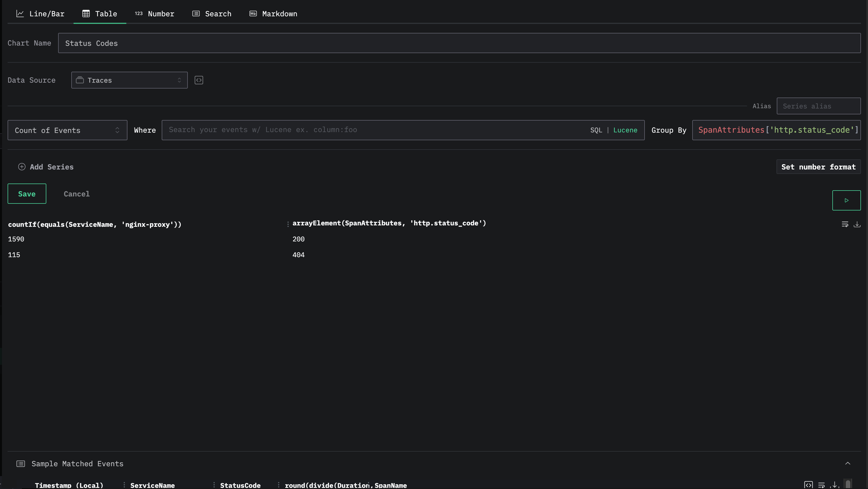Toggle line wrap in results table
This screenshot has width=868, height=489.
(x=845, y=224)
